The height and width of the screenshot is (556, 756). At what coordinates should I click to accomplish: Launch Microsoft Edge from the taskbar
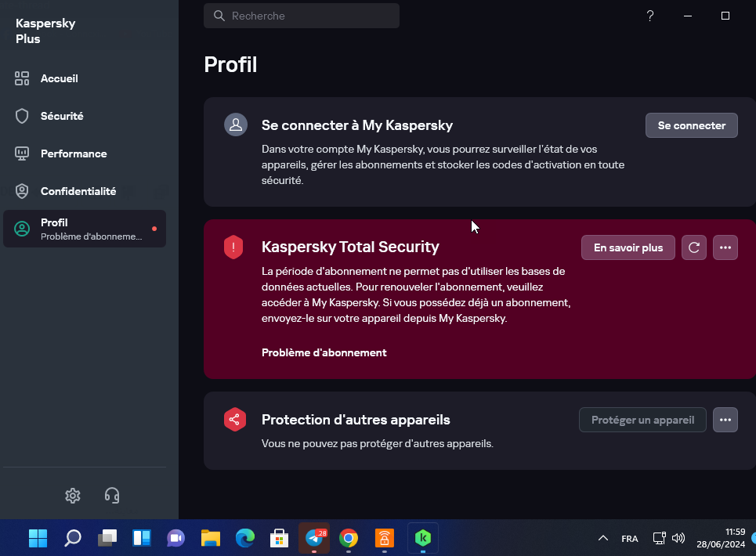point(245,538)
